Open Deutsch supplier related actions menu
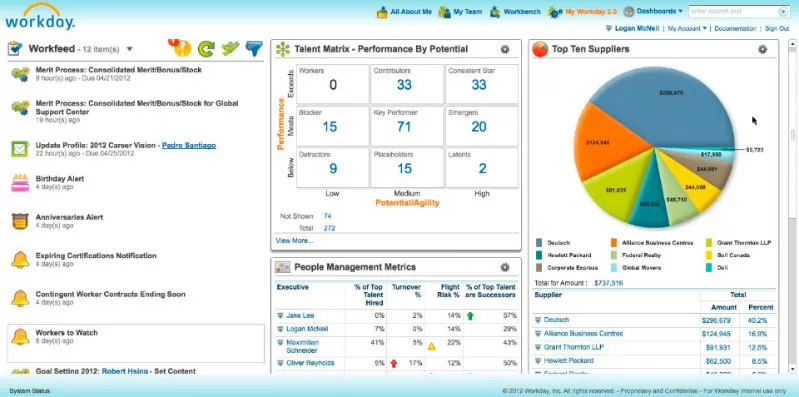 pyautogui.click(x=538, y=320)
